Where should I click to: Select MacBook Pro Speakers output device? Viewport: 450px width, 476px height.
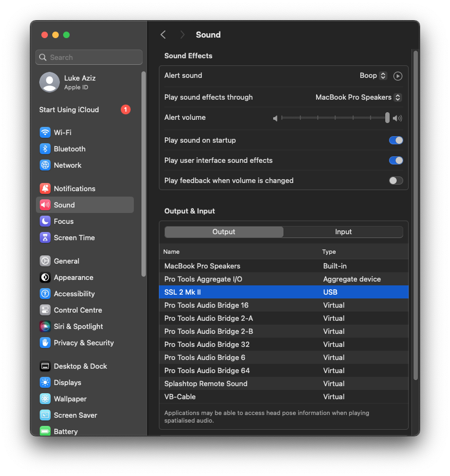tap(284, 266)
